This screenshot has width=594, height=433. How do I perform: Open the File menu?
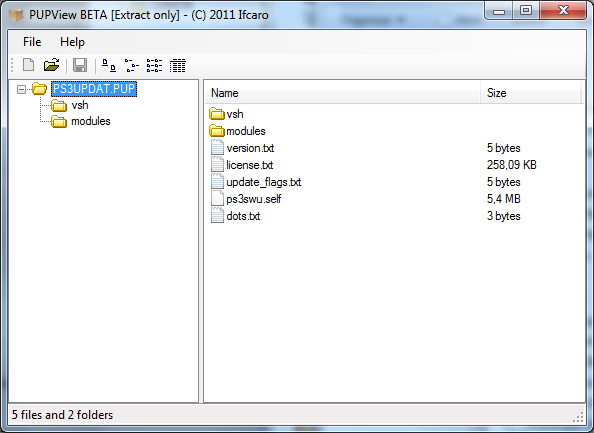point(32,42)
